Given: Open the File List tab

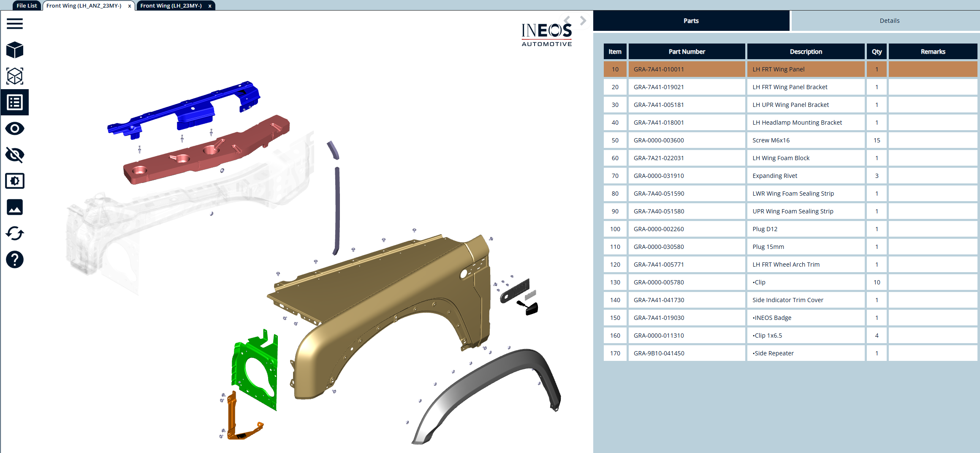Looking at the screenshot, I should click(x=27, y=5).
